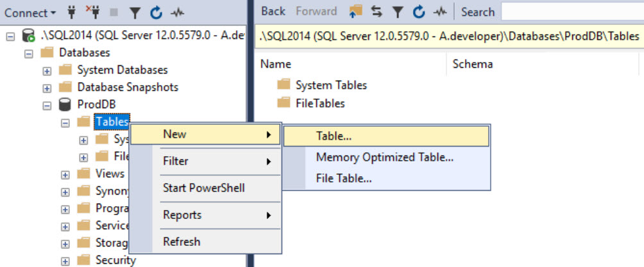Click the Filter funnel icon in Object Explorer
Screen dimensions: 644x267
[135, 13]
